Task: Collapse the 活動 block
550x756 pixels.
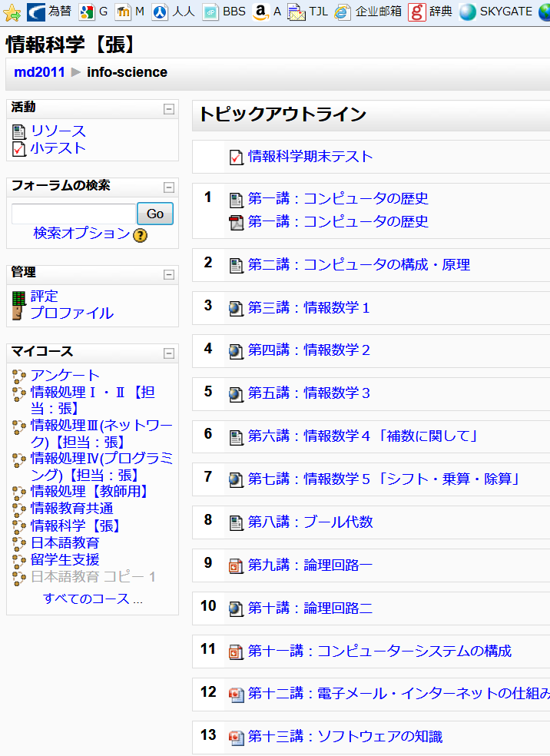Action: coord(169,109)
